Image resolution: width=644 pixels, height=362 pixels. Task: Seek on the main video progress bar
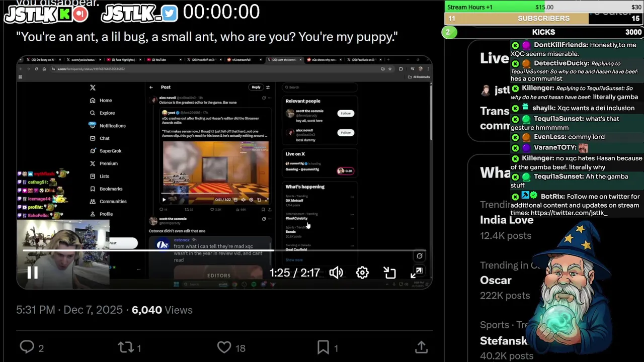224,250
